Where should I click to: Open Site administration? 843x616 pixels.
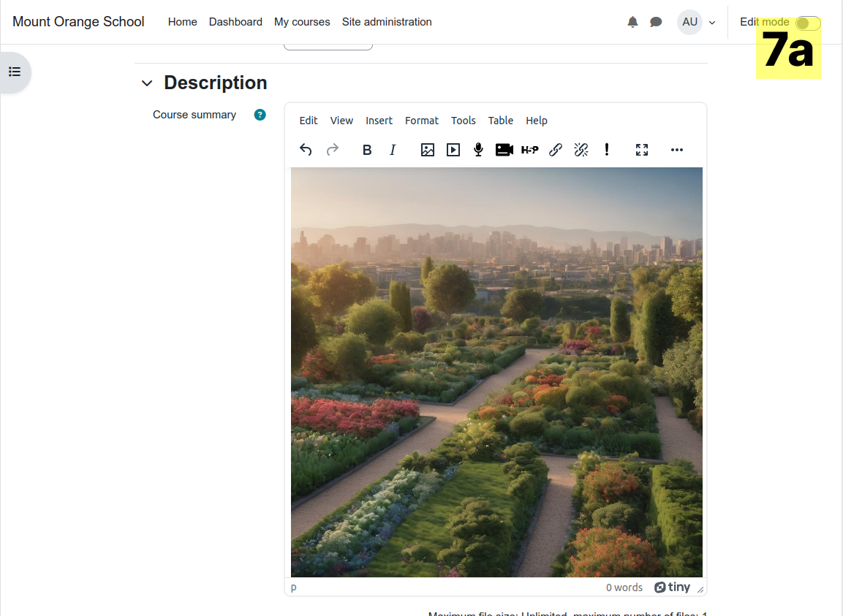tap(387, 22)
